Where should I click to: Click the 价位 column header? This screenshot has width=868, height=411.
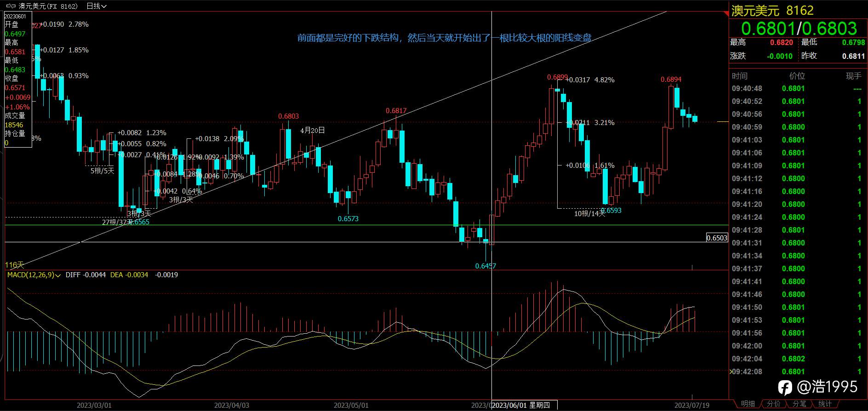coord(797,76)
